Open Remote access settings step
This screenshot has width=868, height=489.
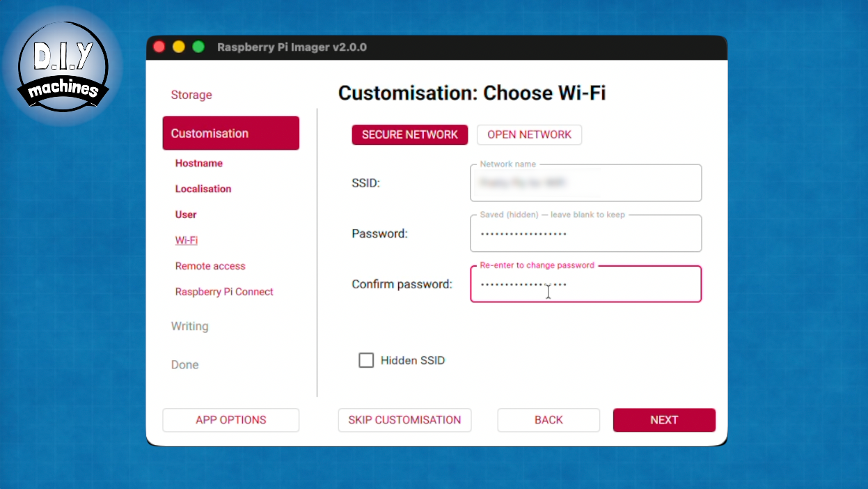210,266
